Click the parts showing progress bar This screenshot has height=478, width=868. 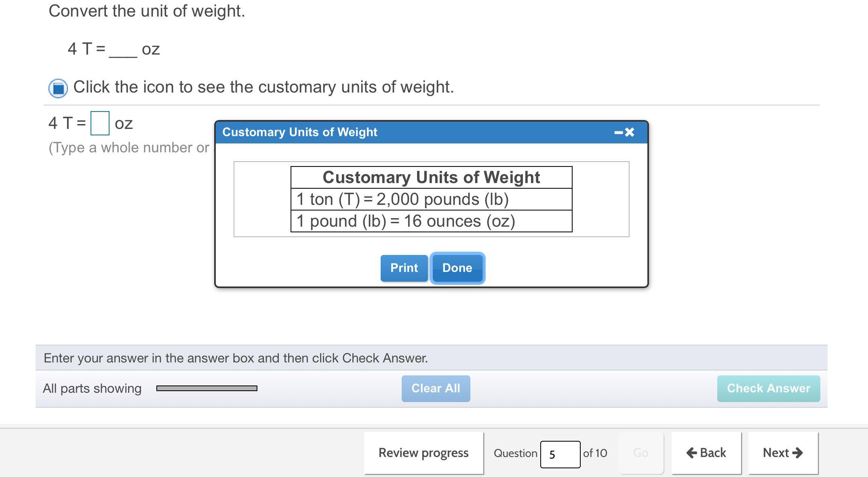click(206, 388)
